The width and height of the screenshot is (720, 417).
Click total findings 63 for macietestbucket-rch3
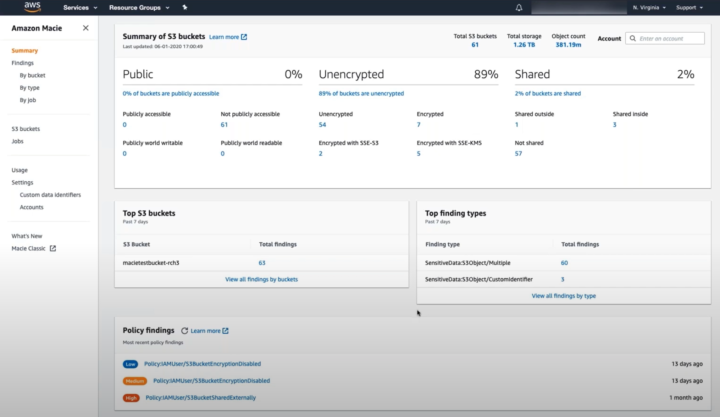click(262, 263)
